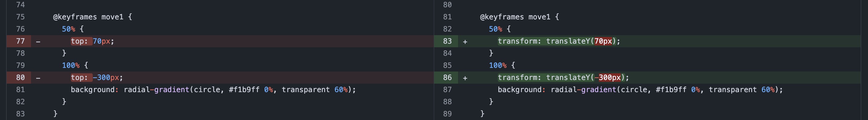Viewport: 868px width, 120px height.
Task: Click '@keyframes move1' in right pane
Action: 515,17
